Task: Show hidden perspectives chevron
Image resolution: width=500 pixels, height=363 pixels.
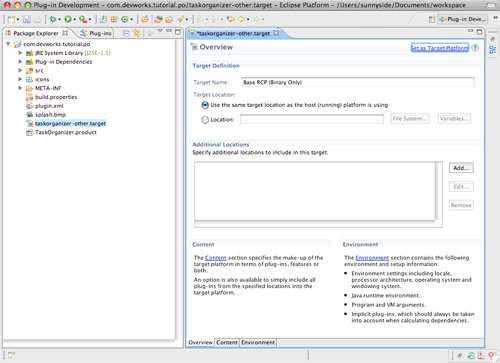Action: click(495, 18)
